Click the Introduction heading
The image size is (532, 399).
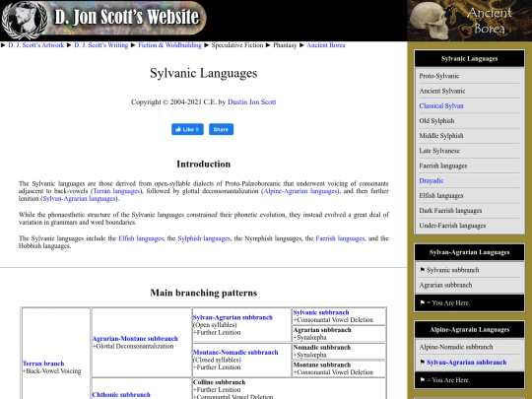204,164
